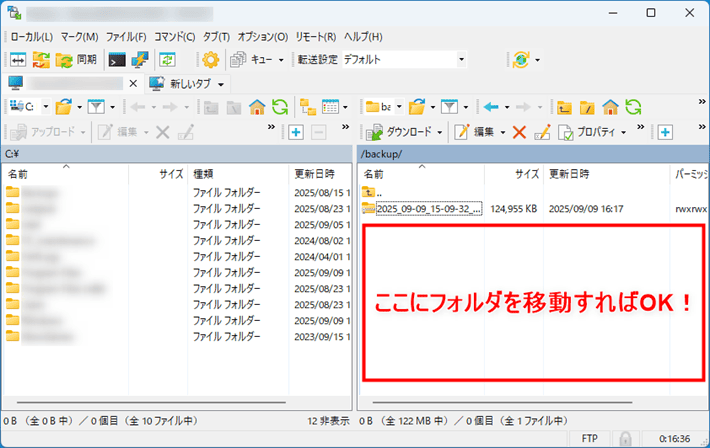Refresh the remote panel directory listing
The image size is (710, 448).
[633, 107]
